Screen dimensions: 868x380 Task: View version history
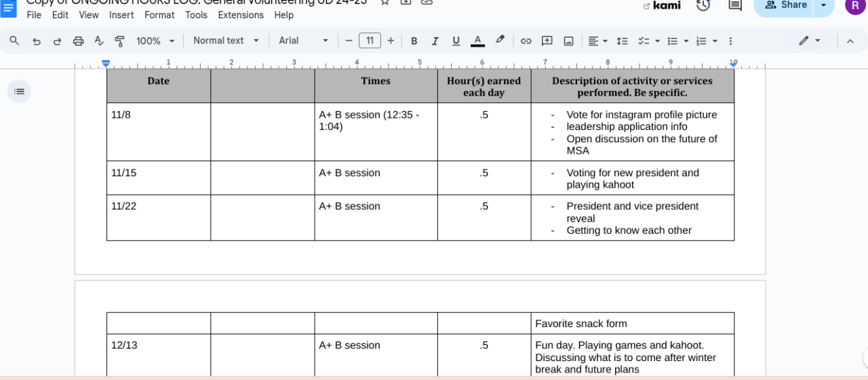[703, 5]
